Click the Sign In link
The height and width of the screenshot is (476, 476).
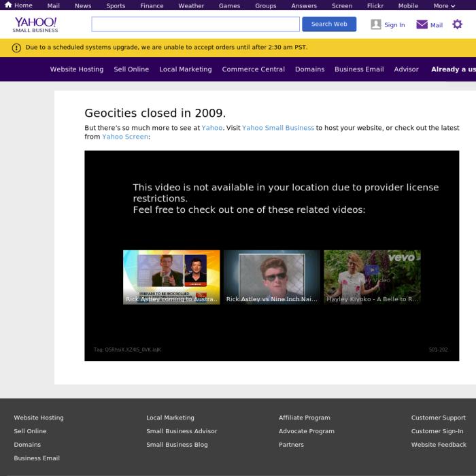coord(394,25)
